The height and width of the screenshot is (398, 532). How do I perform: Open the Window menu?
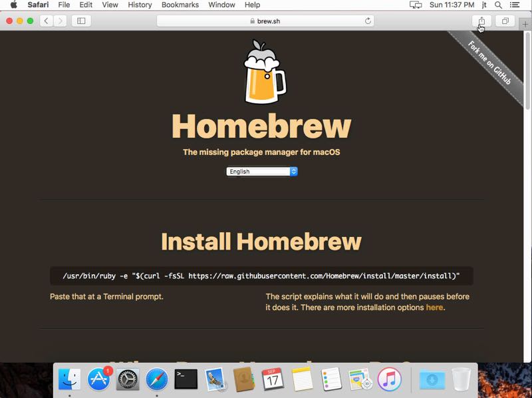pos(221,5)
